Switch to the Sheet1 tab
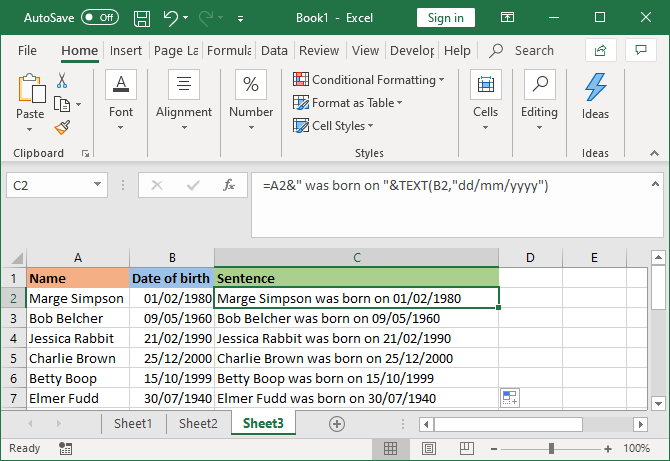670x461 pixels. (x=132, y=424)
